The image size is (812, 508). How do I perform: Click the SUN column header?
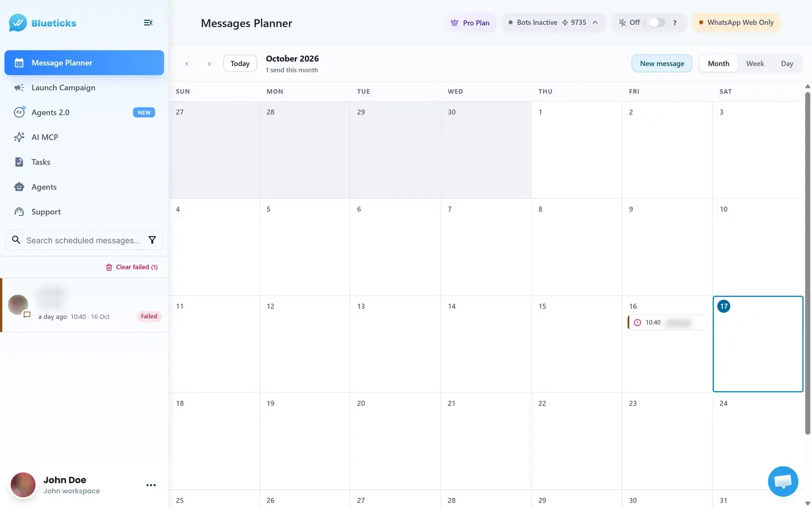pyautogui.click(x=183, y=91)
